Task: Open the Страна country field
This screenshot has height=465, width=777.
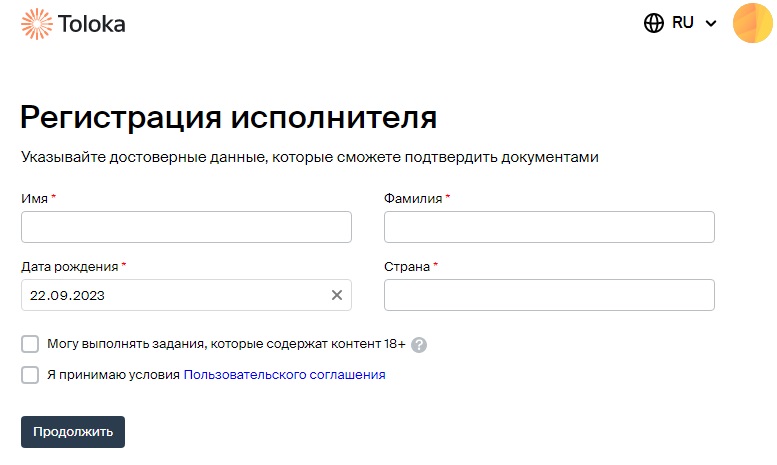Action: pos(549,295)
